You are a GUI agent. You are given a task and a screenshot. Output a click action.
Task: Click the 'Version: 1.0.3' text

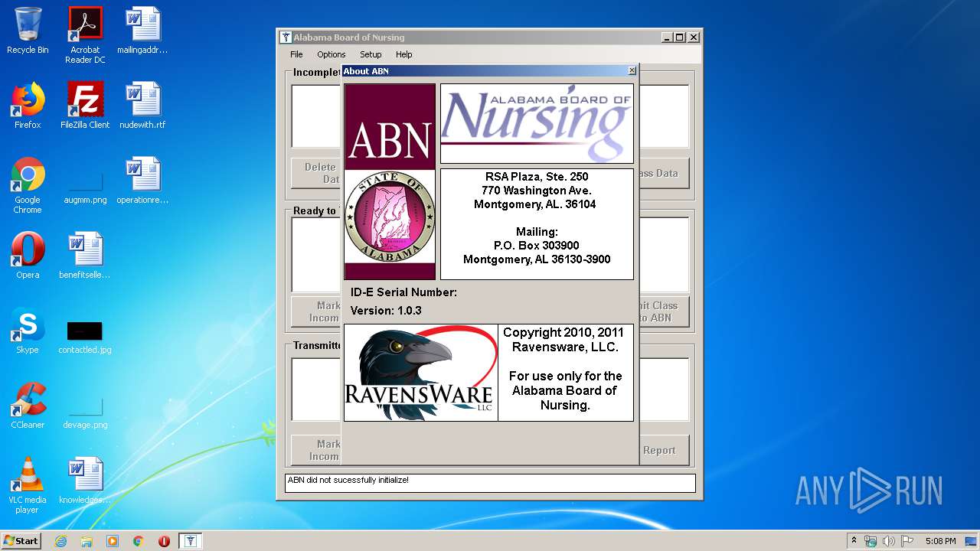point(386,311)
